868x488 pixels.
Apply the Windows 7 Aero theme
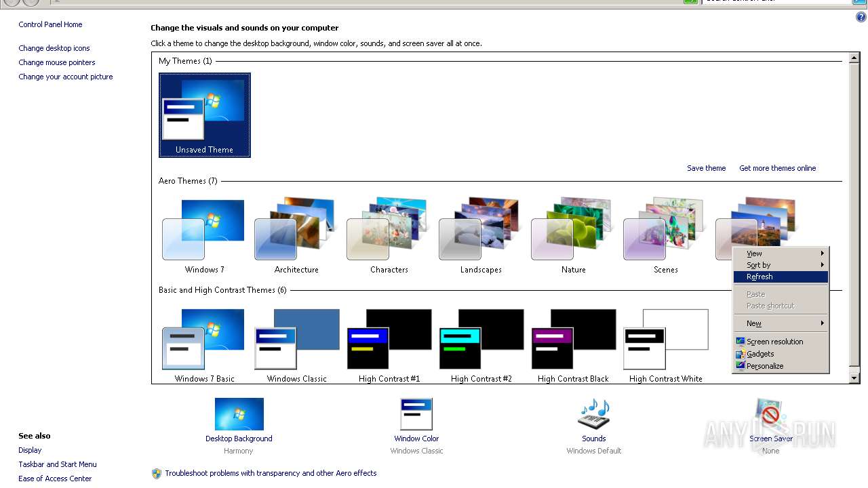pos(204,236)
